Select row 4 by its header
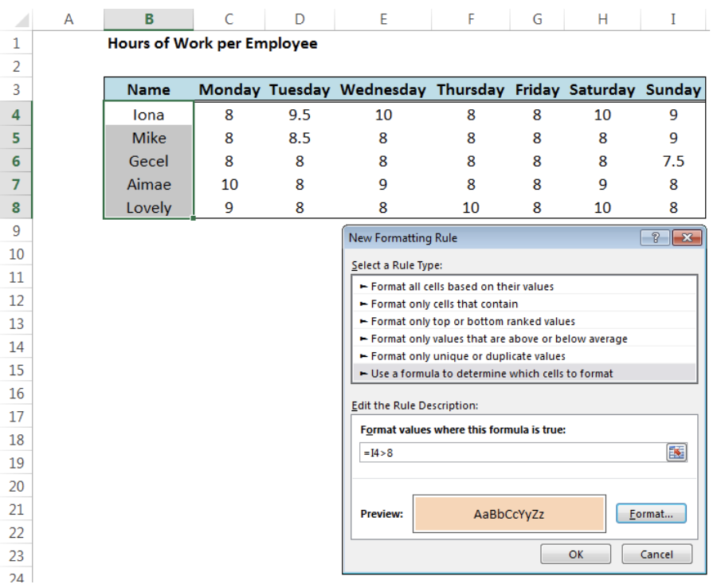Viewport: 717px width, 588px height. 14,113
